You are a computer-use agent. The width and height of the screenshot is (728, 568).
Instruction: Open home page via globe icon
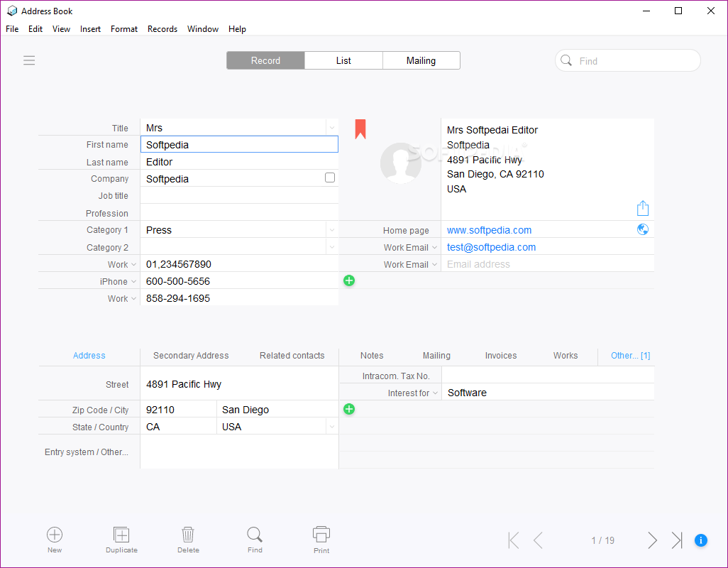[643, 229]
